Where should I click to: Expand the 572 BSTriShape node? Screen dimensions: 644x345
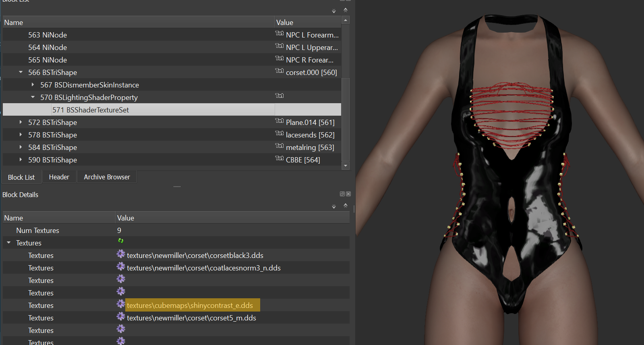[x=21, y=122]
